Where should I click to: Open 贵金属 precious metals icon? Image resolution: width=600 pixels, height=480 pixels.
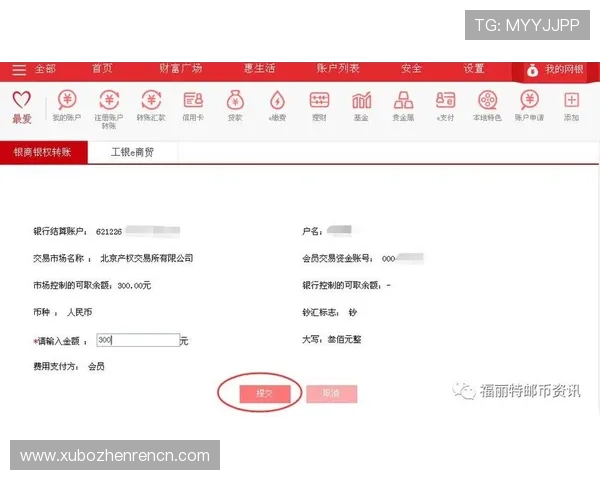pyautogui.click(x=403, y=100)
